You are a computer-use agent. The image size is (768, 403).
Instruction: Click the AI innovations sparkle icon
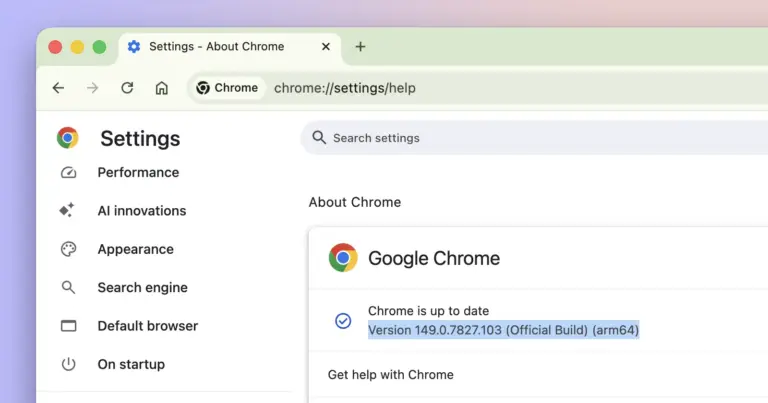coord(67,210)
